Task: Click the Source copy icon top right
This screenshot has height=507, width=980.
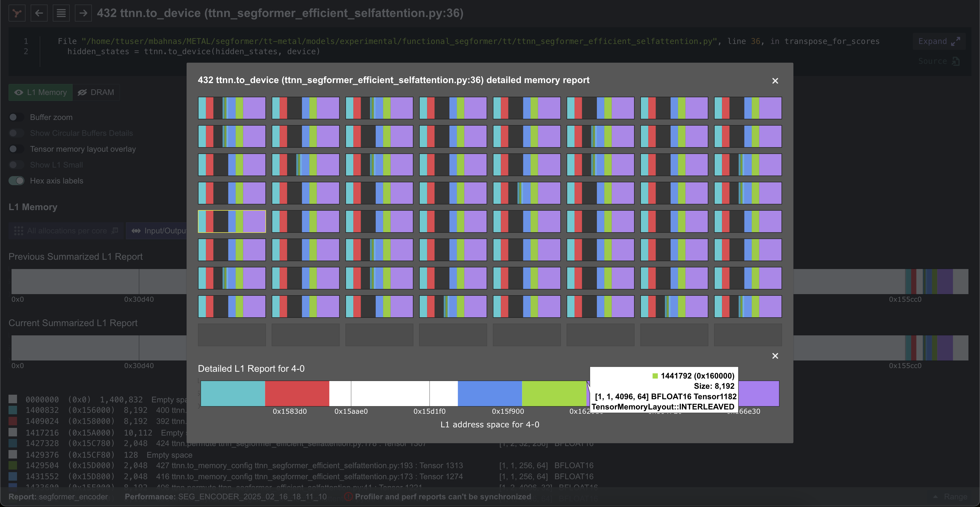Action: (956, 61)
